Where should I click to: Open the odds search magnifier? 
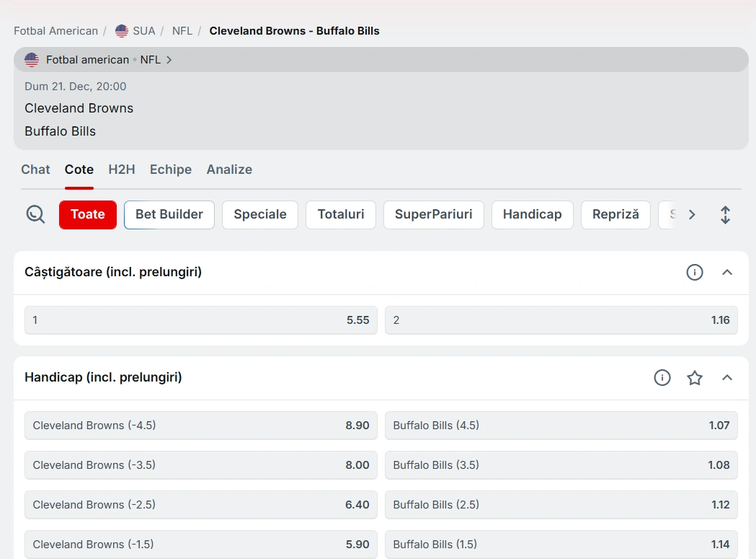[35, 214]
